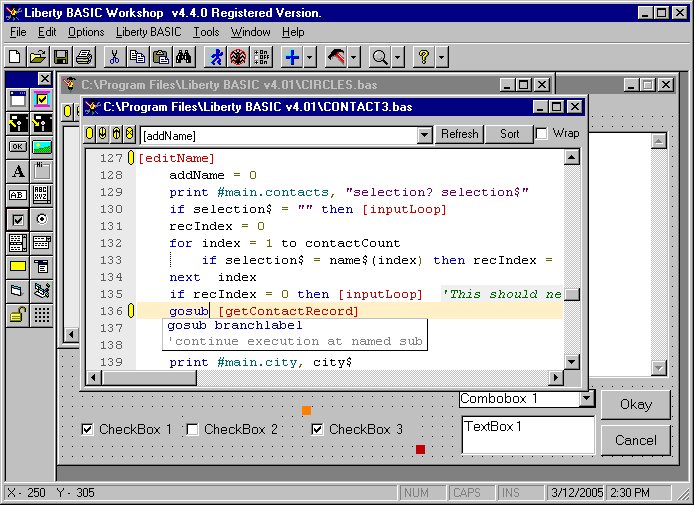Open the Tools menu
694x505 pixels.
point(206,32)
